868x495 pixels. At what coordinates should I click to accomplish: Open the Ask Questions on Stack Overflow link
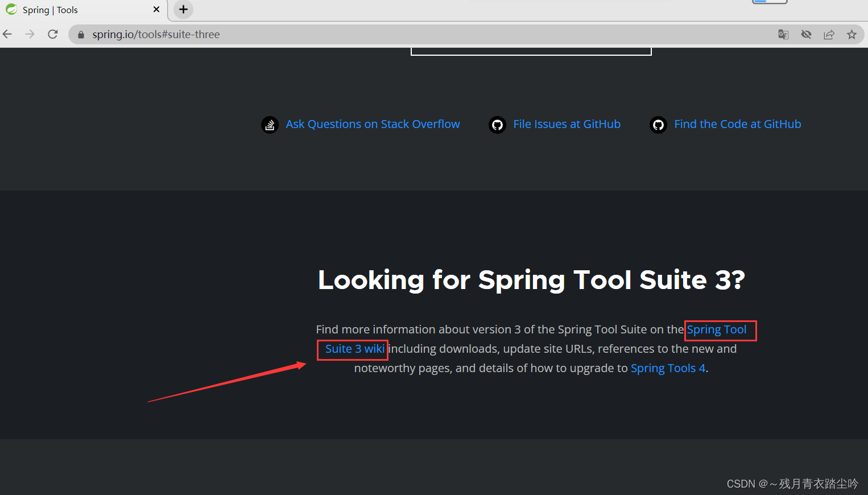point(373,124)
